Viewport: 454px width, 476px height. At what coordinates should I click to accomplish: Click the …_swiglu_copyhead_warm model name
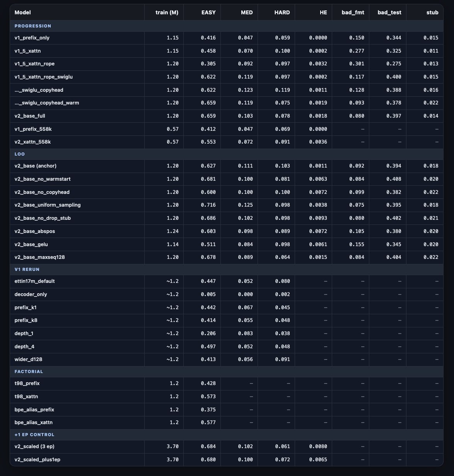(x=47, y=103)
